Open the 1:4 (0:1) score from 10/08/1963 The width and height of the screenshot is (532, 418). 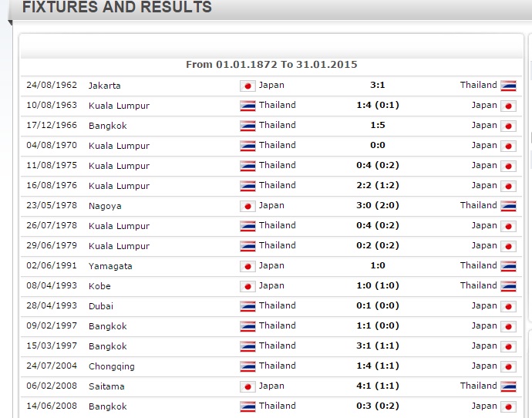378,105
